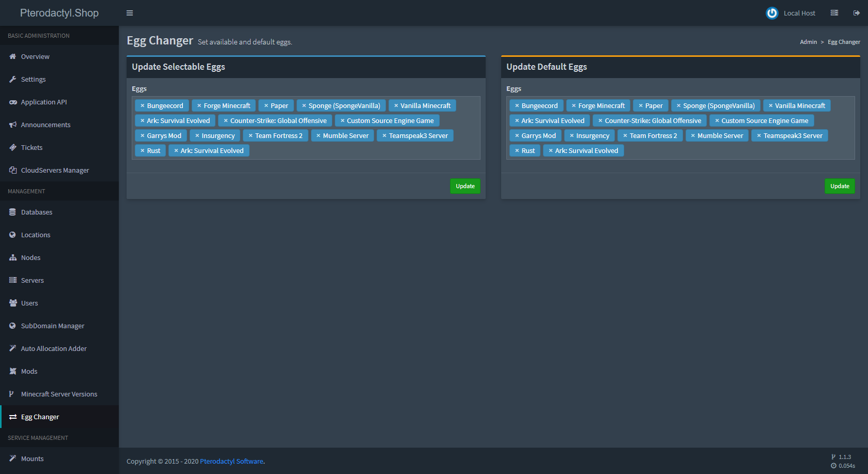Click the Pterodactyl.Shop logo title
868x474 pixels.
(59, 13)
